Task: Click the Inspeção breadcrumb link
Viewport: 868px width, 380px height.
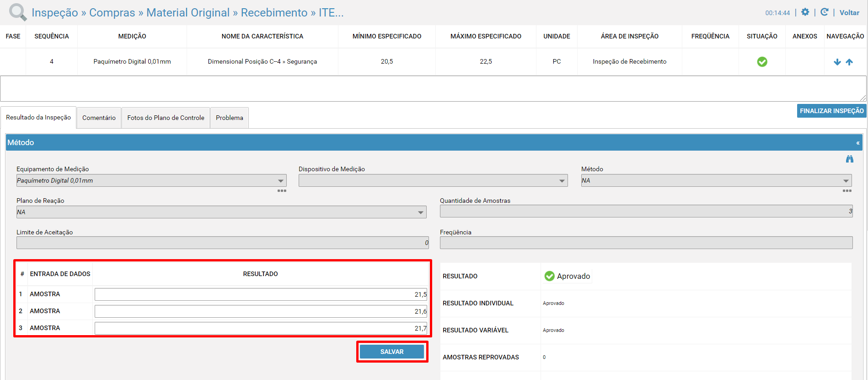Action: tap(55, 13)
